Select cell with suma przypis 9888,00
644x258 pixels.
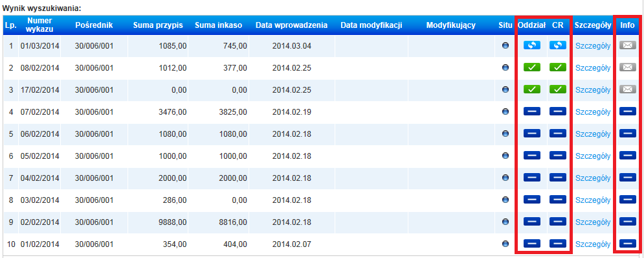tap(158, 222)
